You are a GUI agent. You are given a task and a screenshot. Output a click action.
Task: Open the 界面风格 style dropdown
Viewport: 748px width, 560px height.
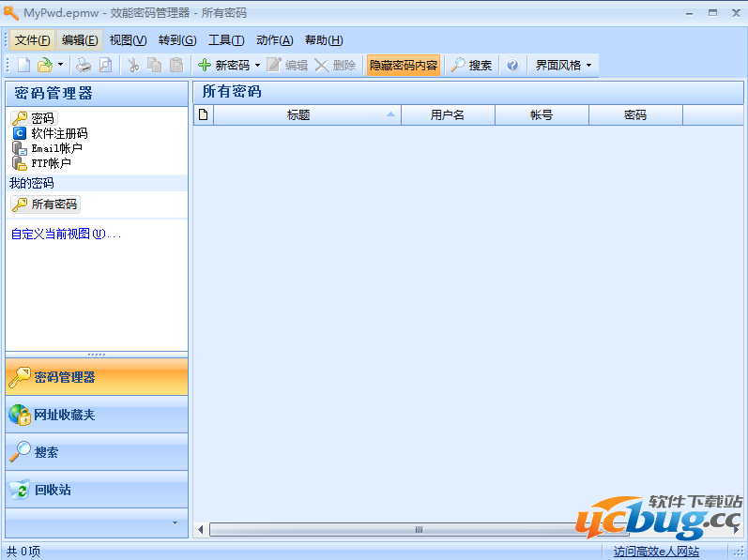563,65
